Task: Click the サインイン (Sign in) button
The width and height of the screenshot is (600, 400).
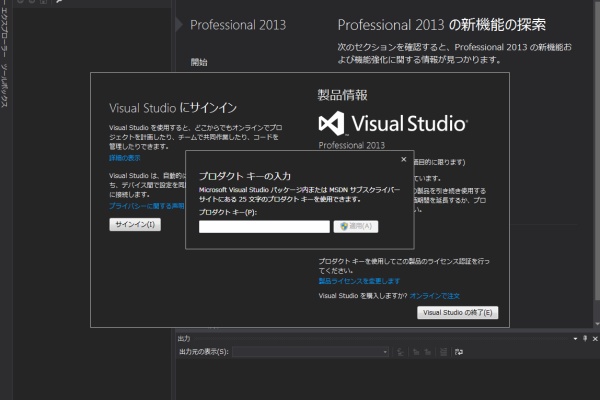Action: point(135,224)
